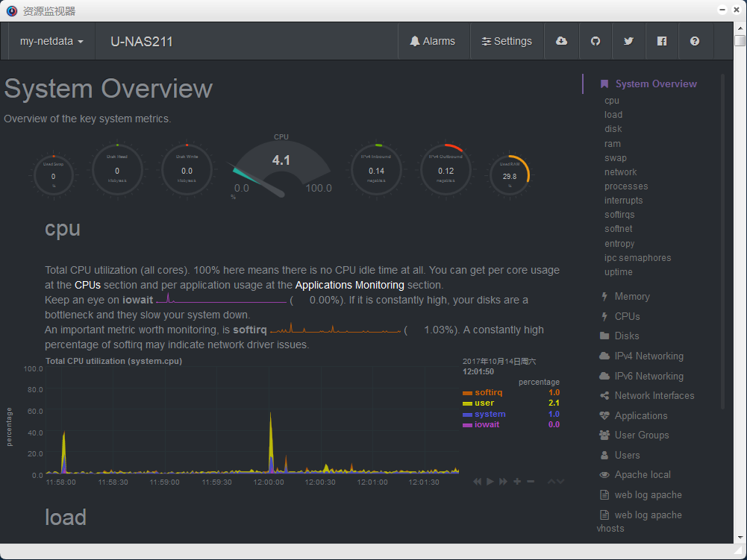Click the page scrollbar down arrow

point(740,538)
